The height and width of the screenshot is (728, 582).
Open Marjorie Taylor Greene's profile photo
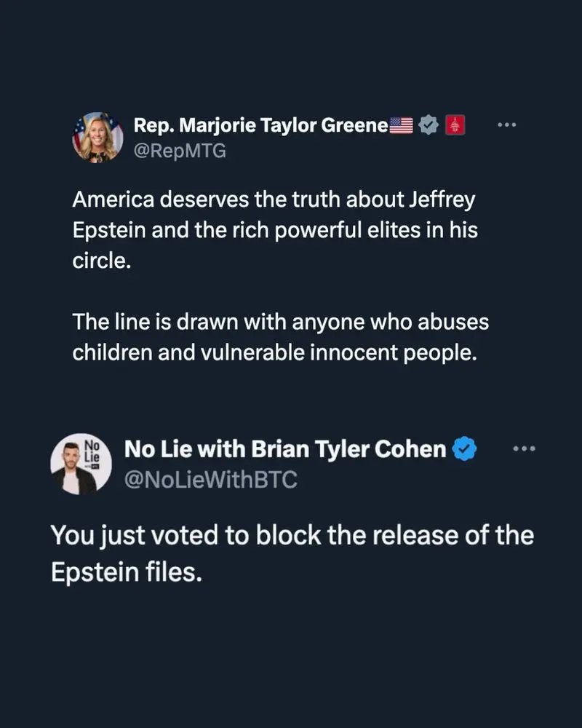(x=97, y=137)
